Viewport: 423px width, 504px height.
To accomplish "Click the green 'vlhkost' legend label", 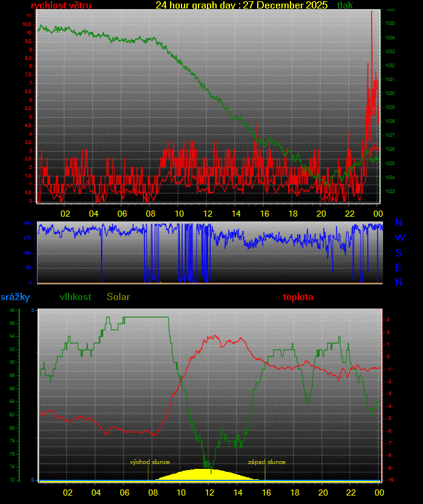I will 76,297.
